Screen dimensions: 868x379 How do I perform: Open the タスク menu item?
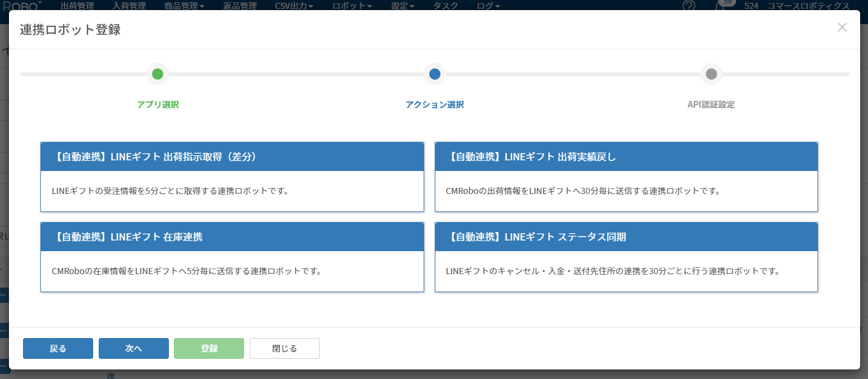(x=446, y=6)
